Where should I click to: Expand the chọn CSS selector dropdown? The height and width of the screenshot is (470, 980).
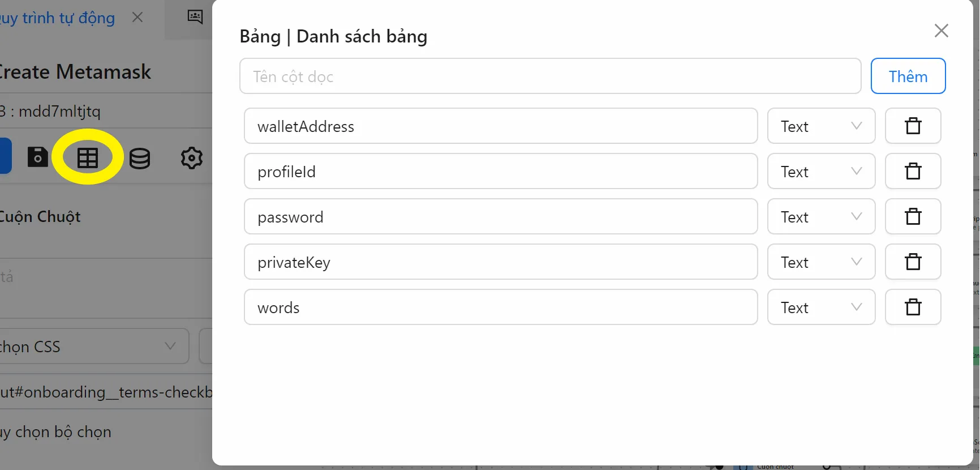point(93,346)
